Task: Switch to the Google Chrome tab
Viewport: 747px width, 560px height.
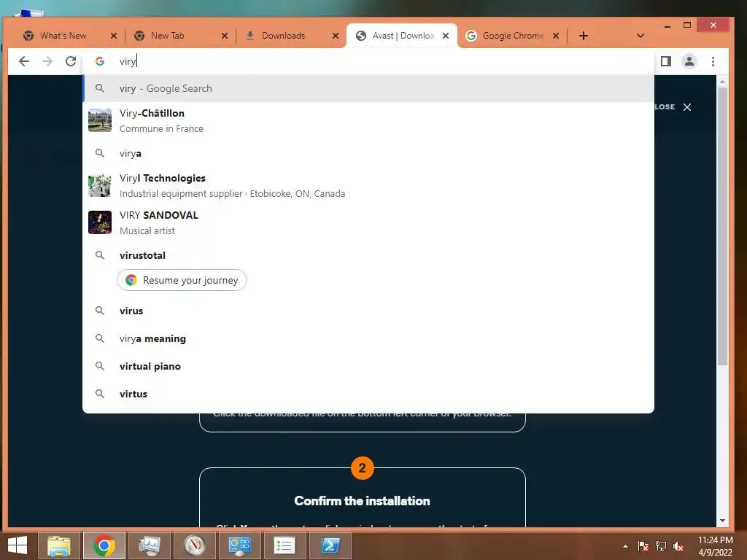Action: 512,36
